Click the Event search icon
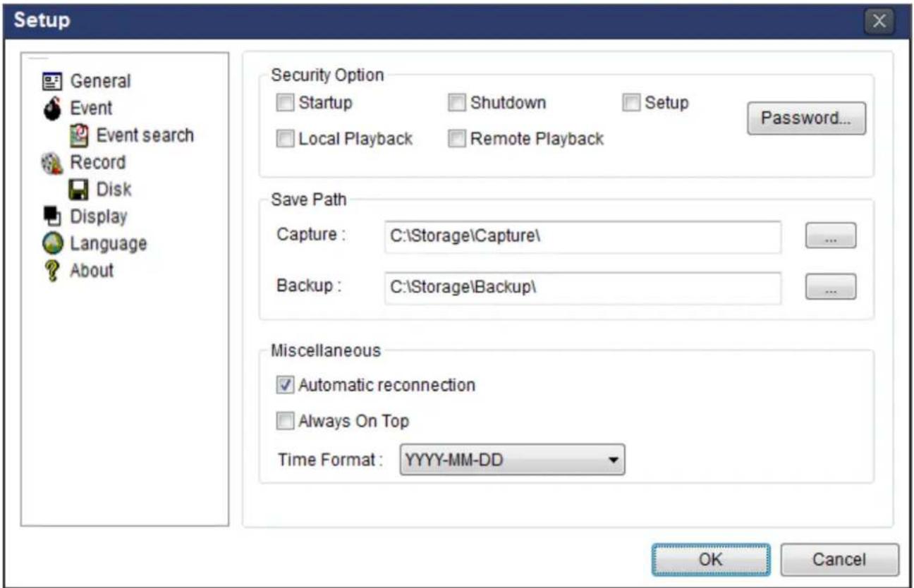 click(x=79, y=135)
